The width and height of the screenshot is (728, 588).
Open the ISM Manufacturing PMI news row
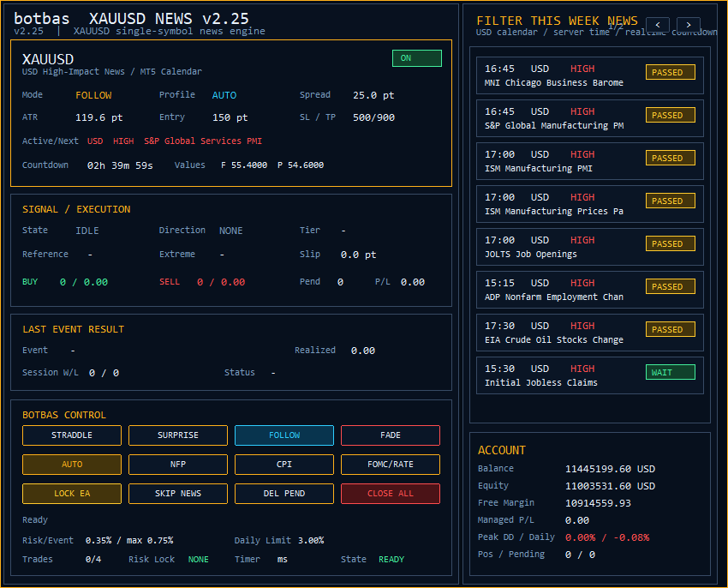[589, 161]
